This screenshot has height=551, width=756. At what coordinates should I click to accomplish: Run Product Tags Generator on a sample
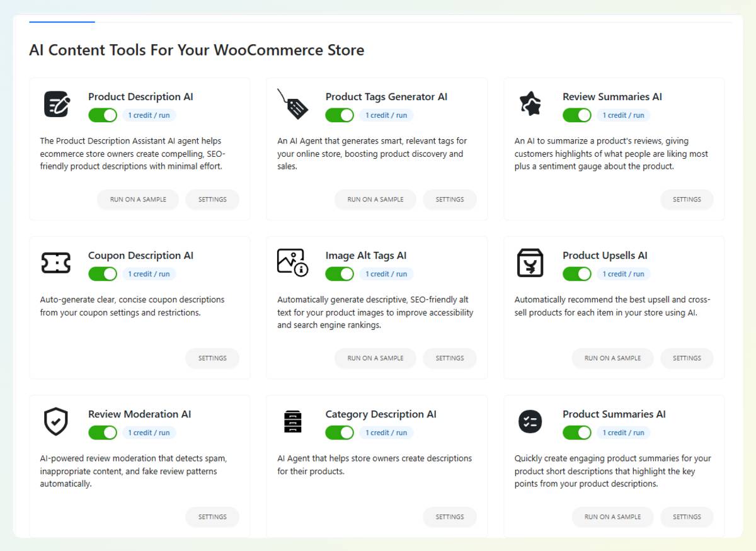point(375,200)
